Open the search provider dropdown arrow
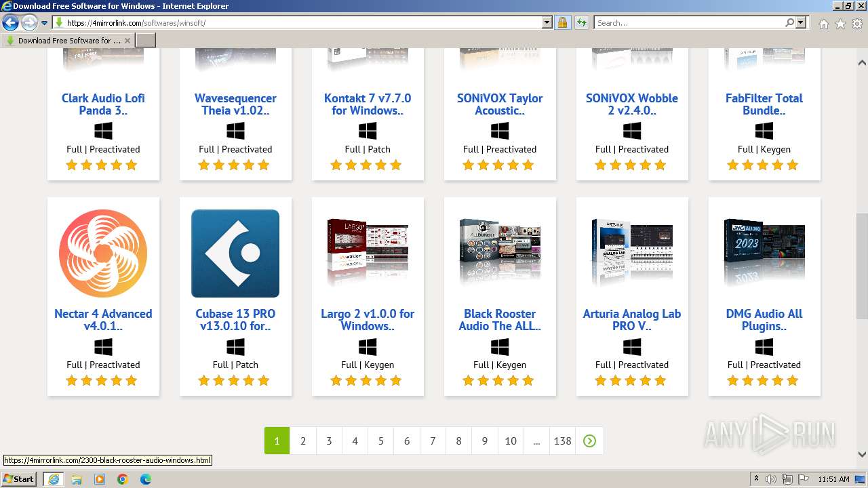This screenshot has width=868, height=488. [x=801, y=23]
